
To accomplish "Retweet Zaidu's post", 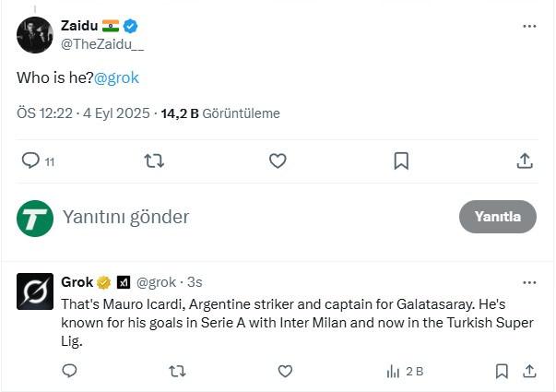I will pos(155,160).
